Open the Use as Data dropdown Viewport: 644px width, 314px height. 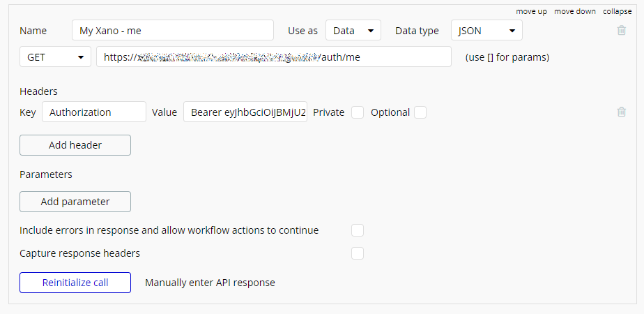[353, 31]
